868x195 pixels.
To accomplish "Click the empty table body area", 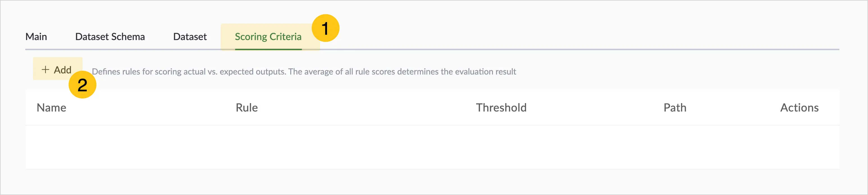I will click(432, 147).
